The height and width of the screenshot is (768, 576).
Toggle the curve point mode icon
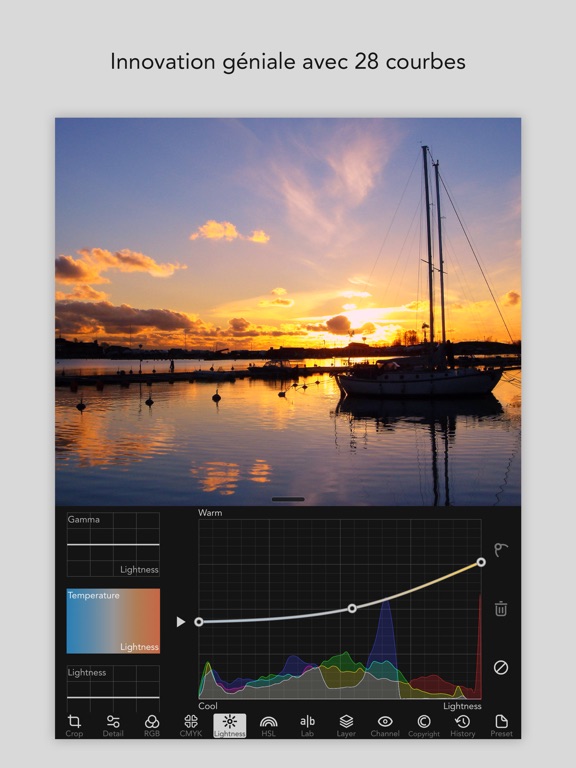[501, 550]
